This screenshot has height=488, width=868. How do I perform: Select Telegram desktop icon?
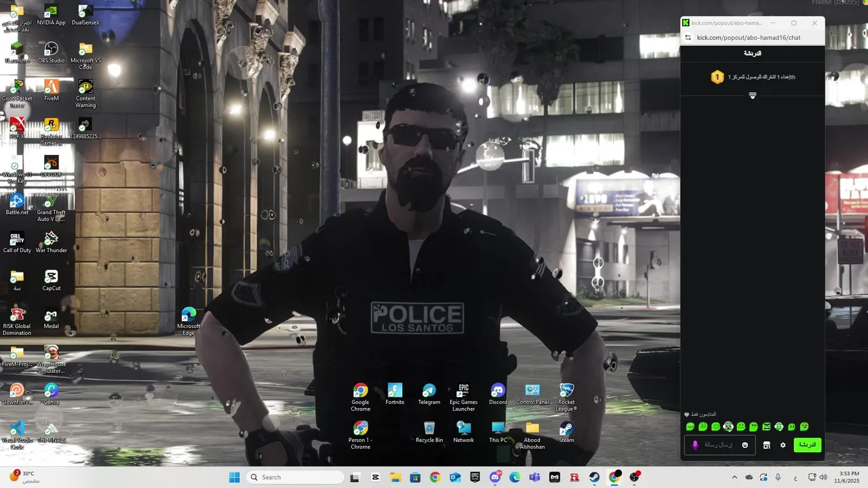(x=429, y=394)
